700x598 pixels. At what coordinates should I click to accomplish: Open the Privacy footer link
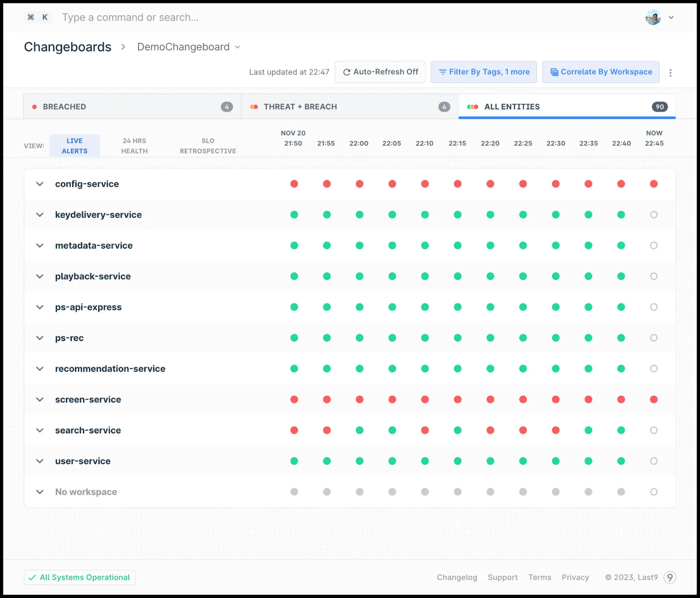pyautogui.click(x=575, y=577)
